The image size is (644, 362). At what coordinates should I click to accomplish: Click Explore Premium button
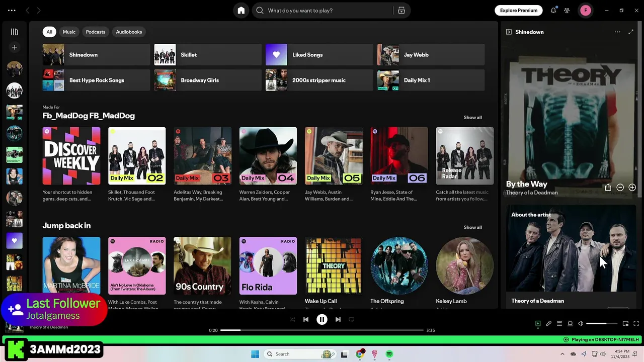(519, 11)
